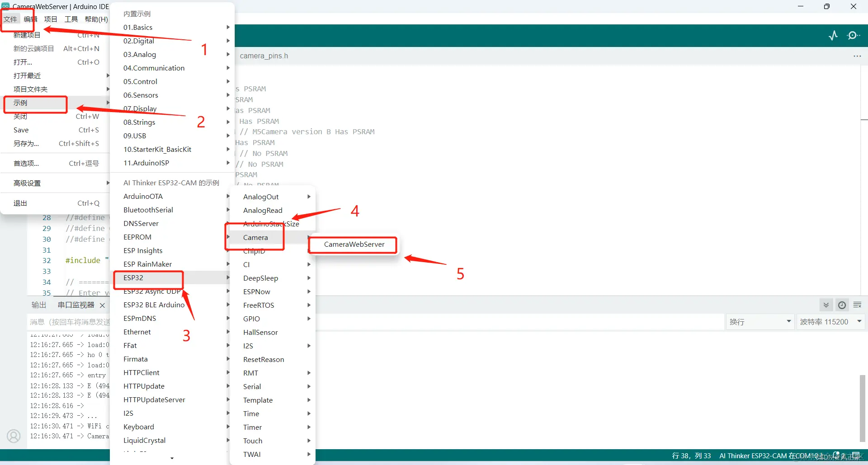Open the 示例 examples submenu
The height and width of the screenshot is (465, 868).
pyautogui.click(x=56, y=103)
